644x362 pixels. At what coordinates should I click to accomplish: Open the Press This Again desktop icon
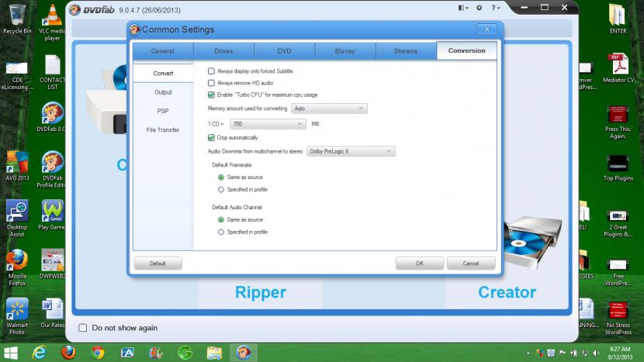point(618,122)
